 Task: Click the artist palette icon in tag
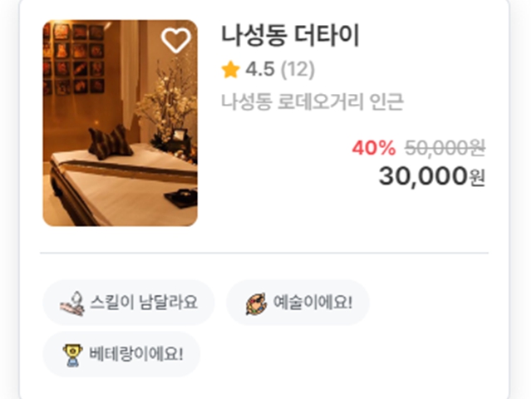click(256, 303)
